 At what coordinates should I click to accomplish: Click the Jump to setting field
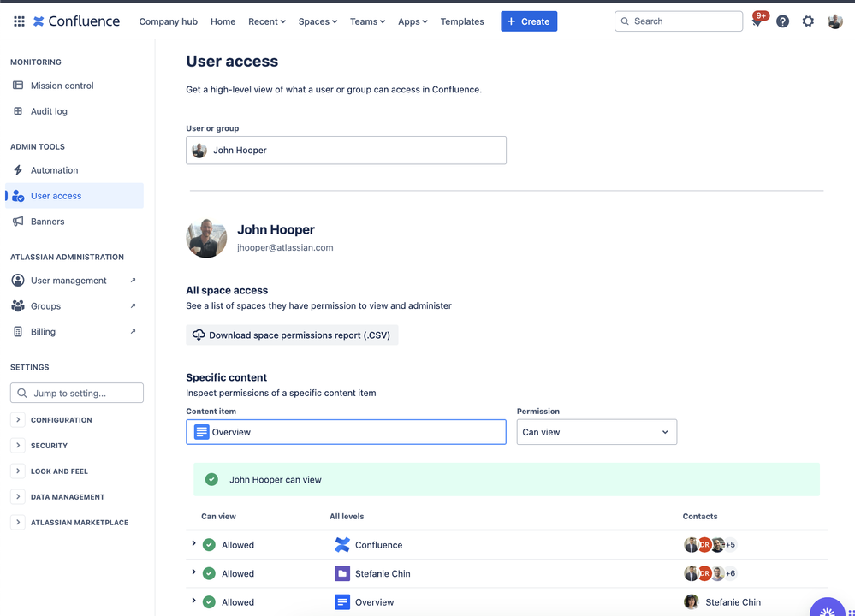(77, 393)
